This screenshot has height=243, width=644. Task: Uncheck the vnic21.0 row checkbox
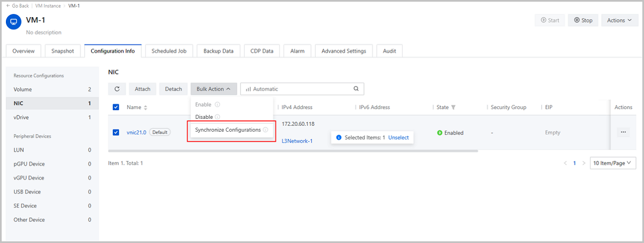click(116, 133)
